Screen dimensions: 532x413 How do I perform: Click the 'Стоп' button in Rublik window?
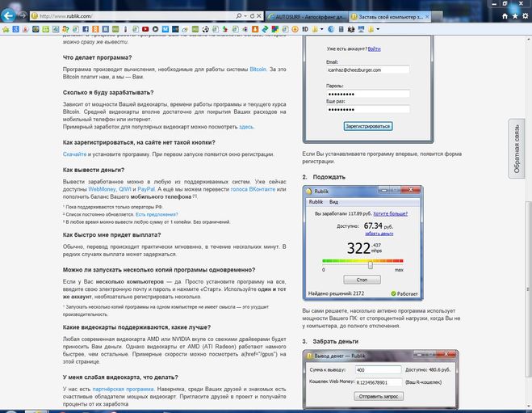click(362, 280)
